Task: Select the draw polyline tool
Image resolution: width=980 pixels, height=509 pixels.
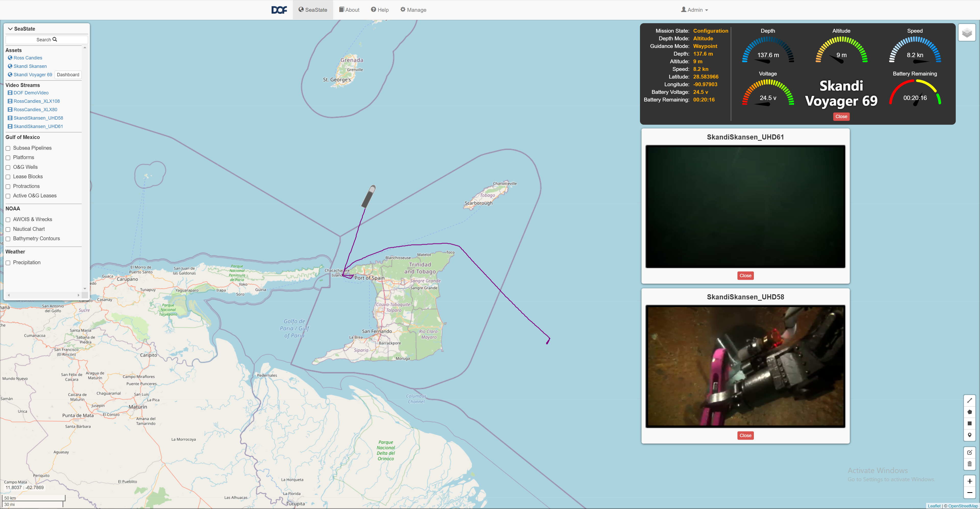Action: pyautogui.click(x=969, y=400)
